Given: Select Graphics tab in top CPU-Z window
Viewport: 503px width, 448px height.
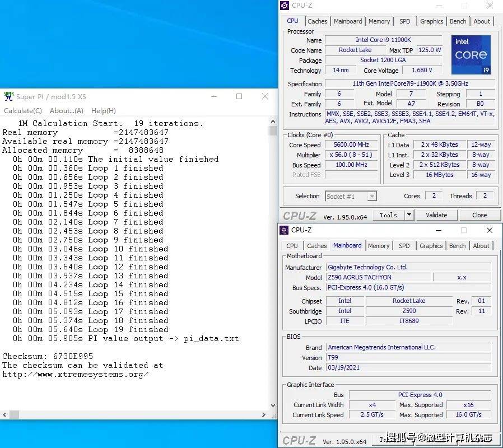Looking at the screenshot, I should (x=431, y=21).
